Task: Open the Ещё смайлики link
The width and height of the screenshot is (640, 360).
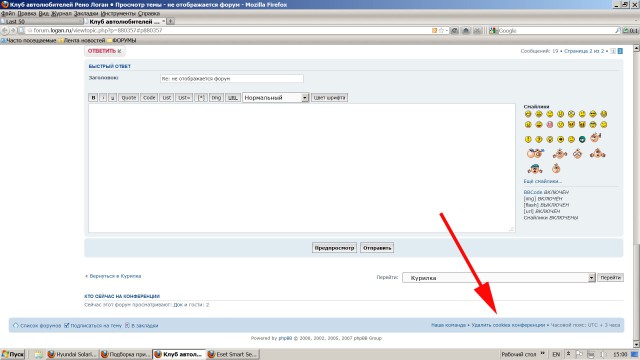Action: tap(542, 181)
